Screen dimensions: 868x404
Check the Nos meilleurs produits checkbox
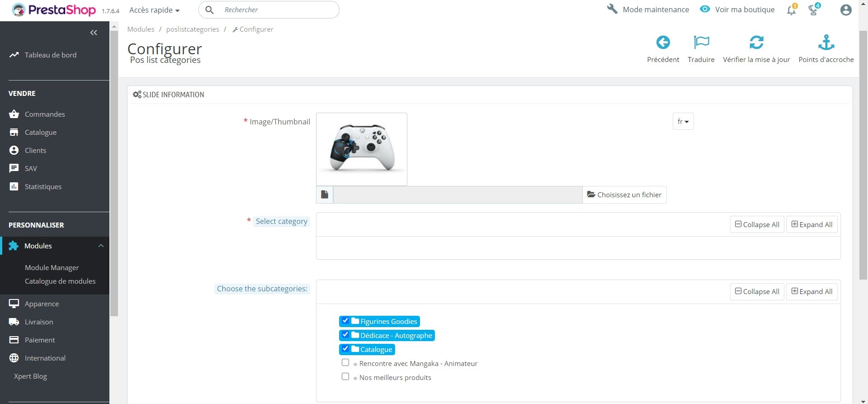point(345,377)
